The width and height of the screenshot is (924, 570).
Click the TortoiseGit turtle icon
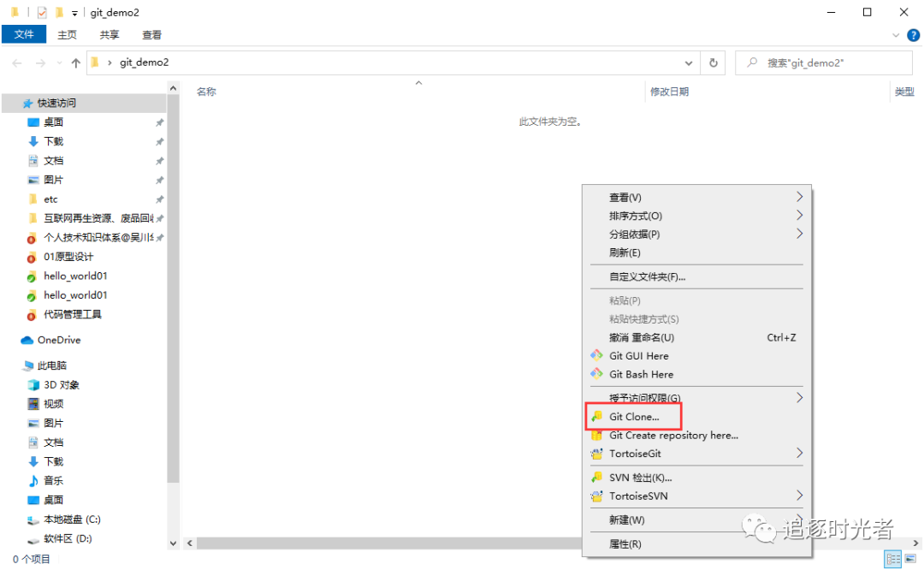pos(596,454)
